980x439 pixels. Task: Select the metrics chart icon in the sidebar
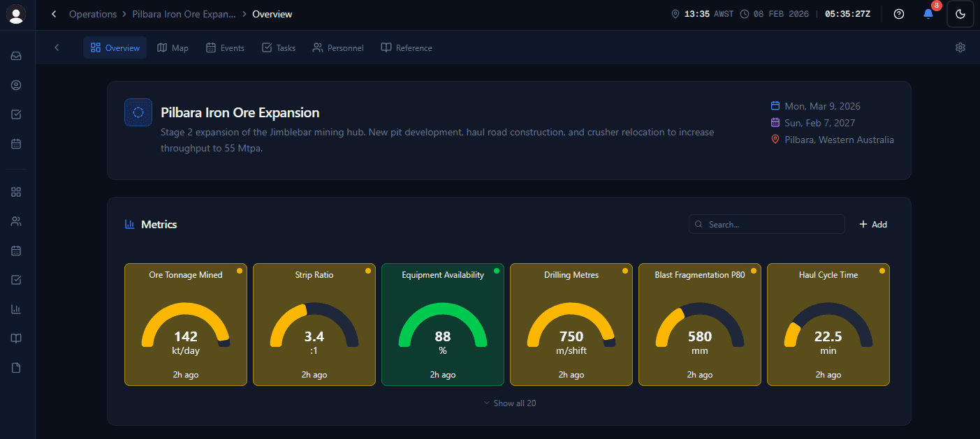[15, 309]
